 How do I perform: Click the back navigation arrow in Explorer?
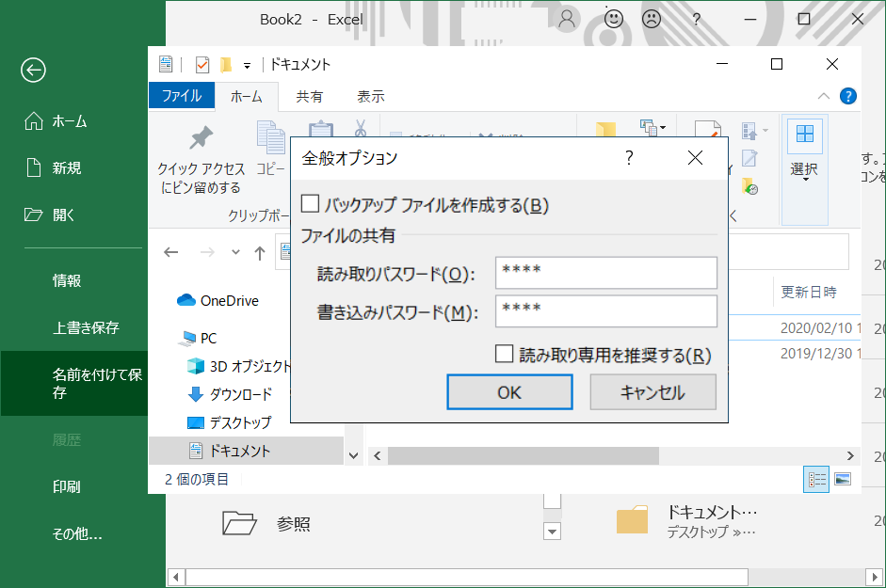click(170, 252)
